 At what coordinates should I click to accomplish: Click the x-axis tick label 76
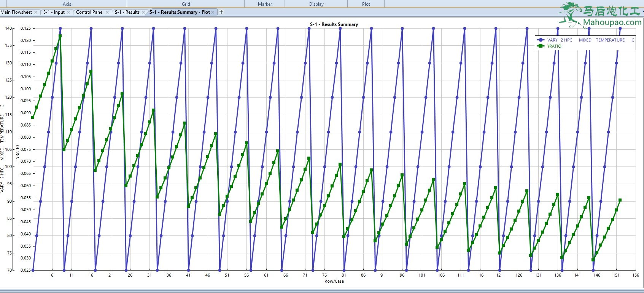point(324,275)
